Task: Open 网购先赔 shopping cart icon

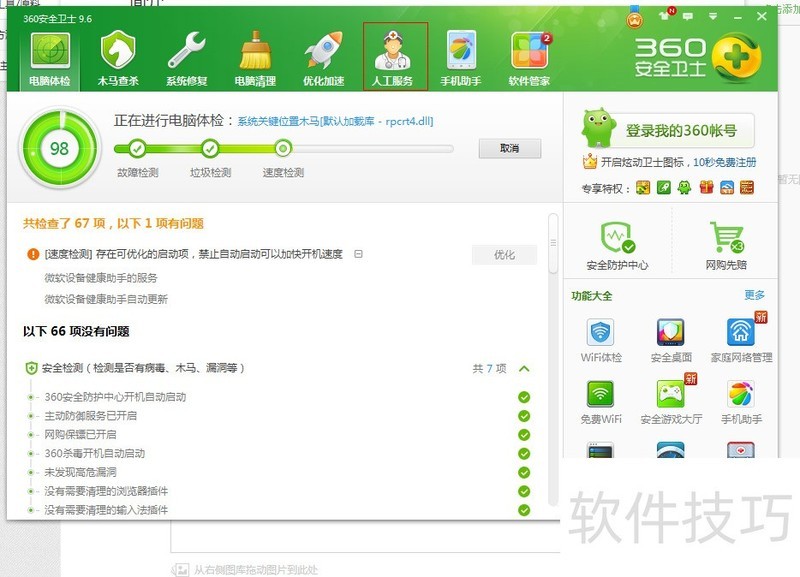Action: (726, 245)
